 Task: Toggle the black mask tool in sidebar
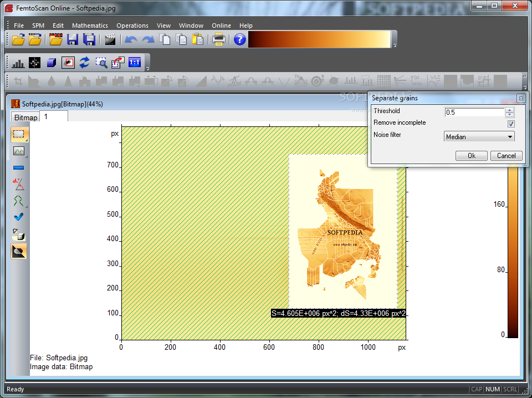coord(19,252)
